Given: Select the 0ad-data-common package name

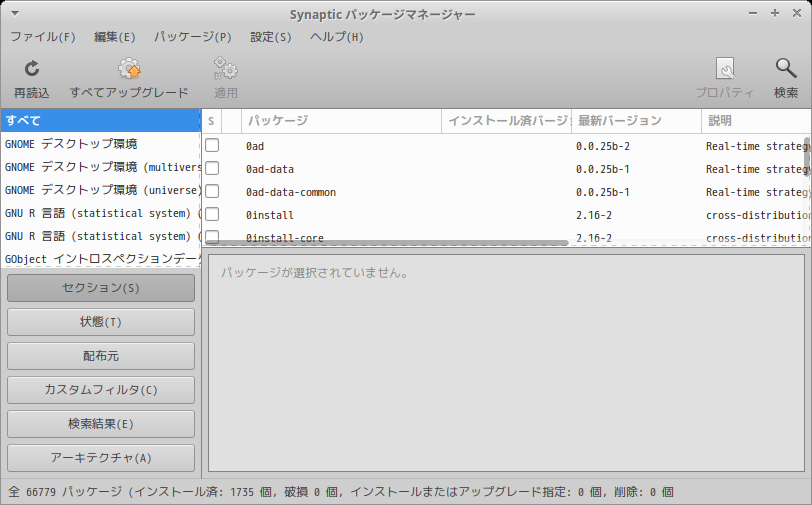Looking at the screenshot, I should pos(291,192).
